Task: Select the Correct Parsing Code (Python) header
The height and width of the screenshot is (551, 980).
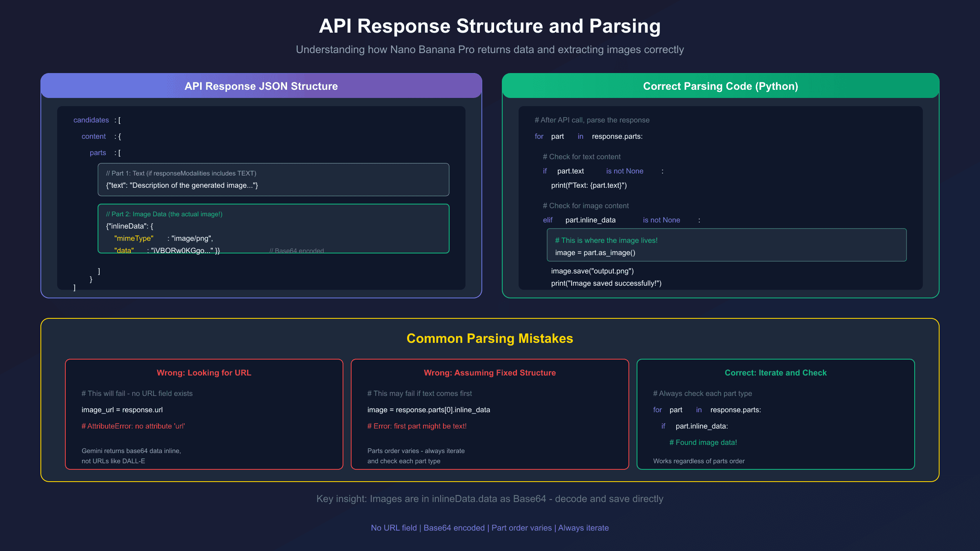Action: [720, 86]
